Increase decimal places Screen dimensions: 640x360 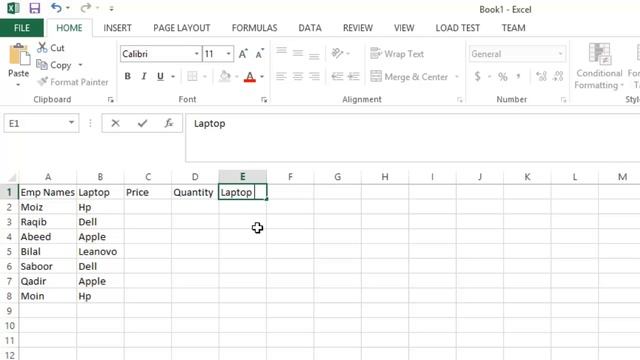tap(541, 76)
